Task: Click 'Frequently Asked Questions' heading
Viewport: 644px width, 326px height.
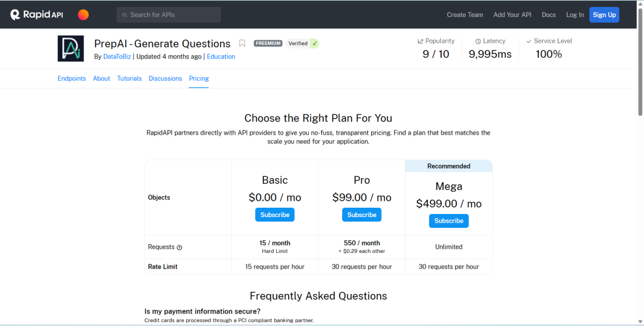Action: [318, 296]
